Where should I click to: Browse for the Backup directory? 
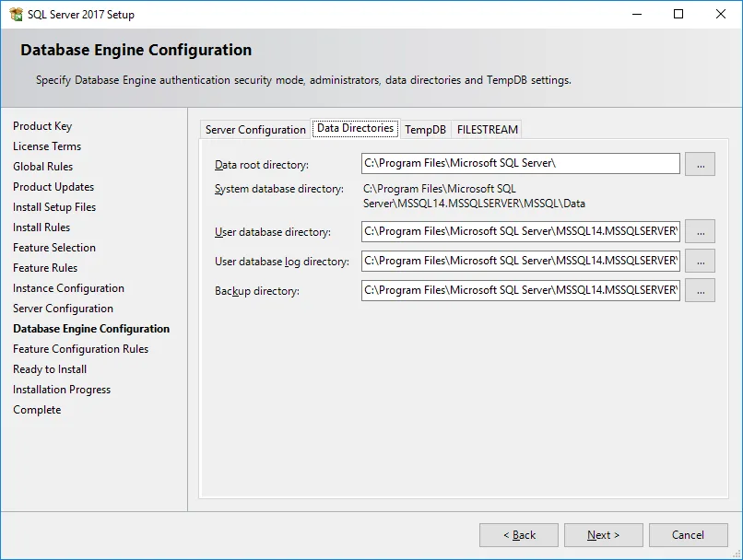(x=700, y=290)
